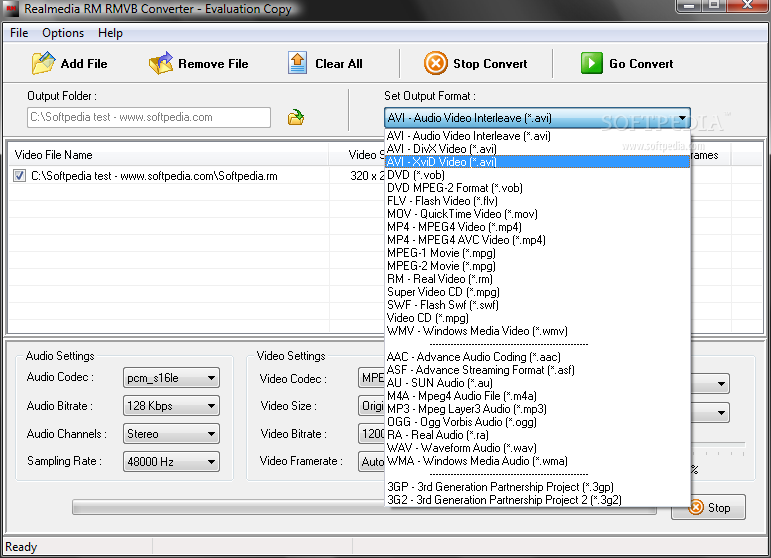Click the orange Stop Convert icon
Screen dimensions: 771x558
tap(436, 63)
